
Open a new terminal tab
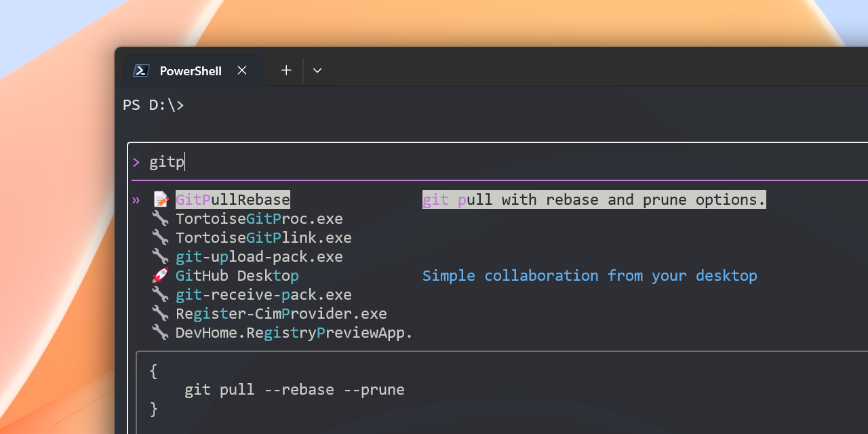[x=286, y=71]
